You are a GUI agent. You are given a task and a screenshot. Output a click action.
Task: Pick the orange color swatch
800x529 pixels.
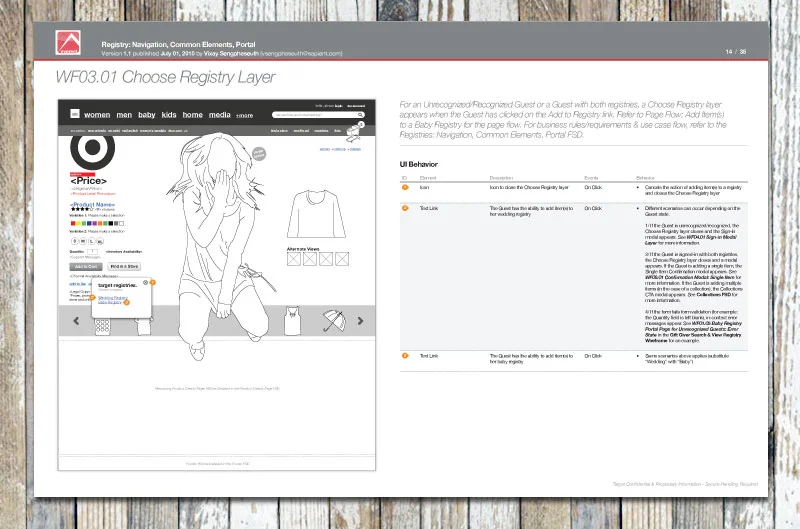100,223
